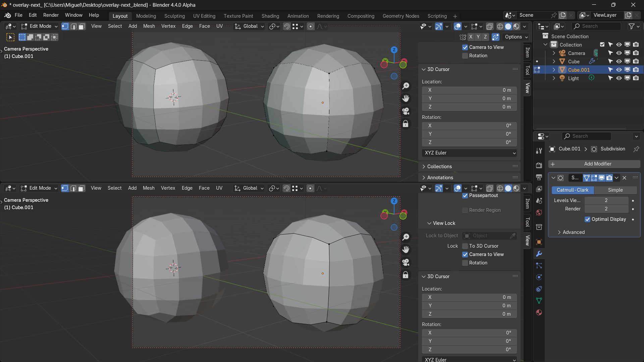Toggle Collection exclude checkbox in outliner
644x362 pixels.
point(602,45)
